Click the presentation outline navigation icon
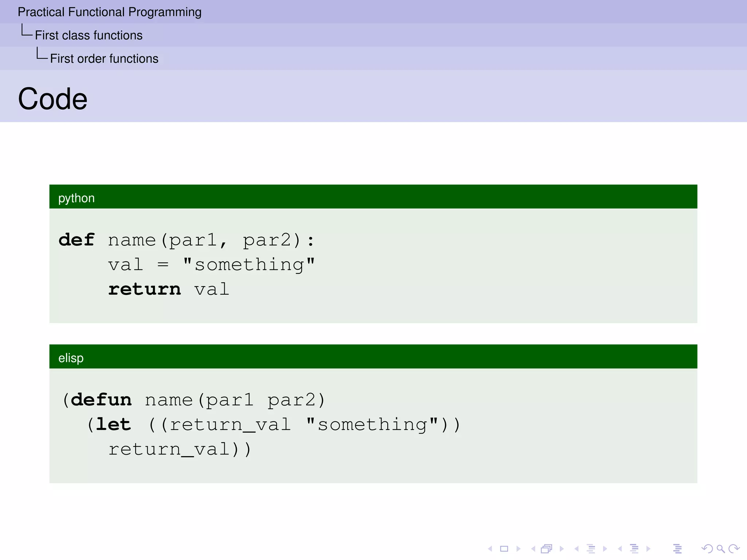Viewport: 747px width, 560px height. (x=678, y=549)
